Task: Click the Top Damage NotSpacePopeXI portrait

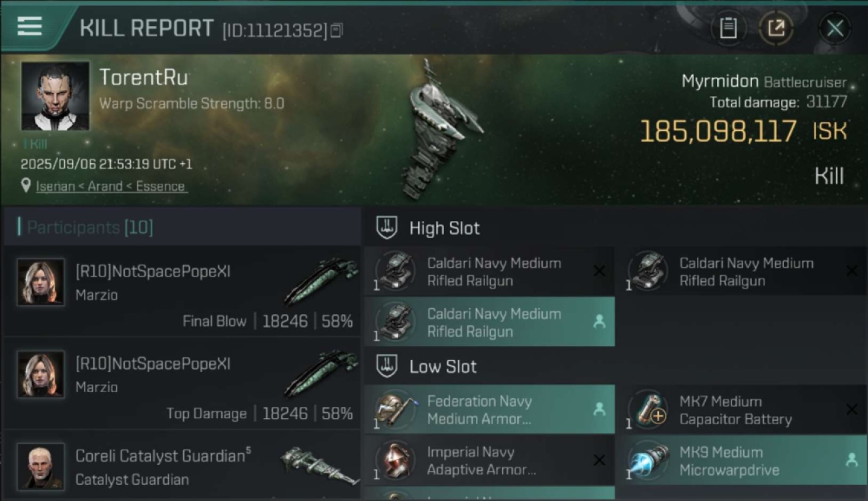Action: tap(41, 374)
